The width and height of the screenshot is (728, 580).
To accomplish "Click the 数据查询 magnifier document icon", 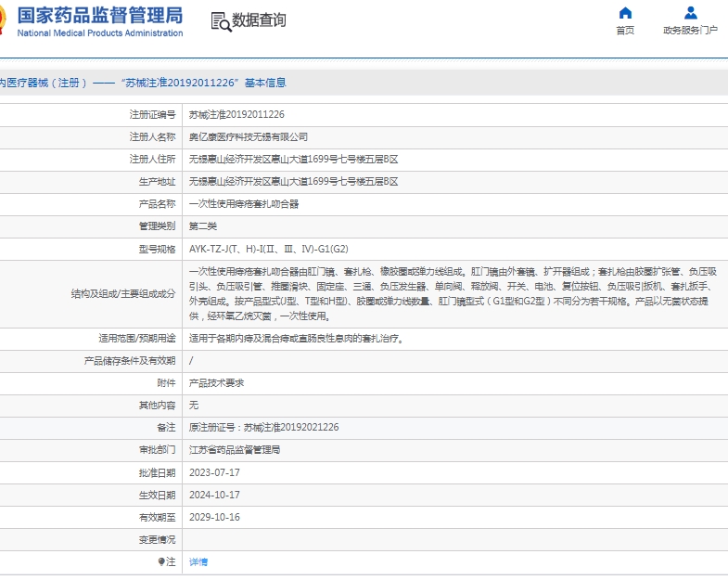I will pyautogui.click(x=220, y=21).
